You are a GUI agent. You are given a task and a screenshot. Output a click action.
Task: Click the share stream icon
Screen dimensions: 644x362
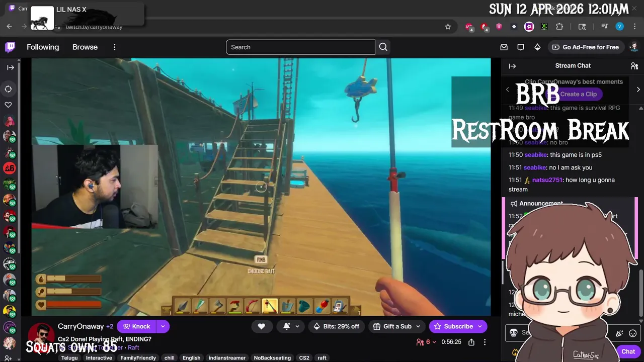click(471, 342)
